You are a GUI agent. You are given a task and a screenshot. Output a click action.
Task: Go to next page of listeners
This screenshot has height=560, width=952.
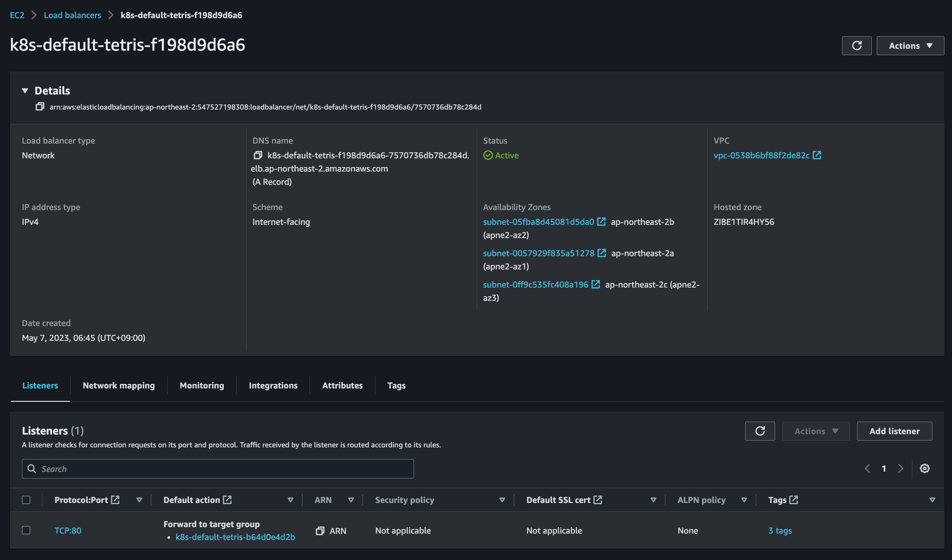pyautogui.click(x=901, y=469)
